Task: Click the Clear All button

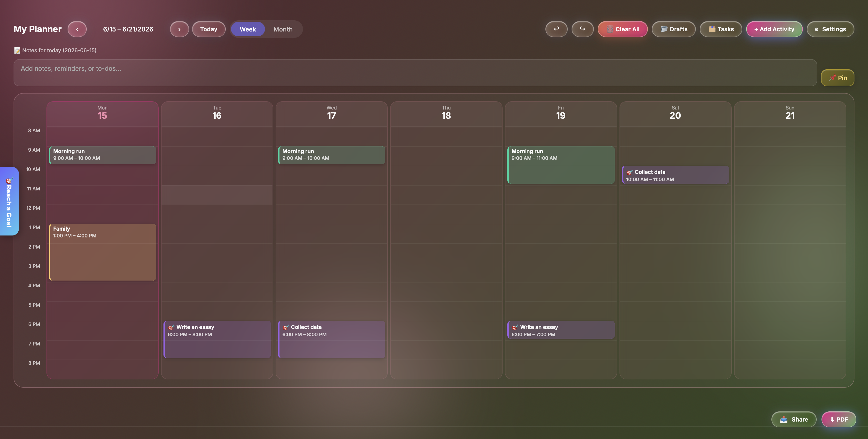Action: [623, 29]
